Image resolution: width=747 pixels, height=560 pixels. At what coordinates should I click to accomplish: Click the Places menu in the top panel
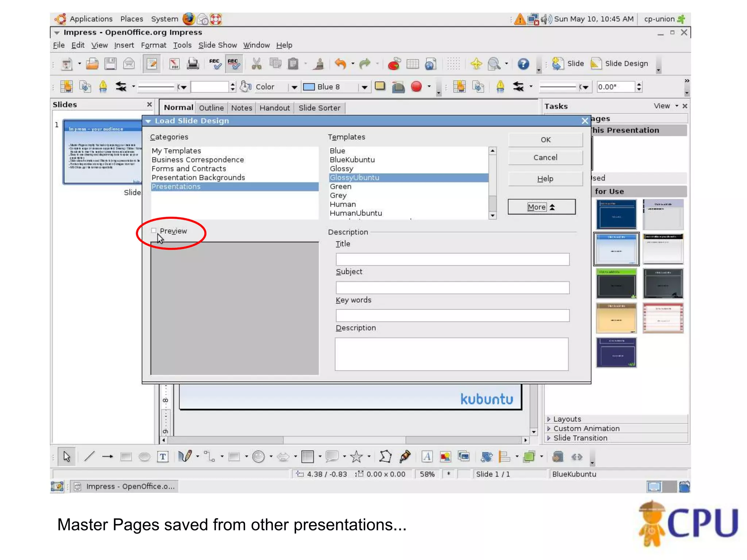132,19
